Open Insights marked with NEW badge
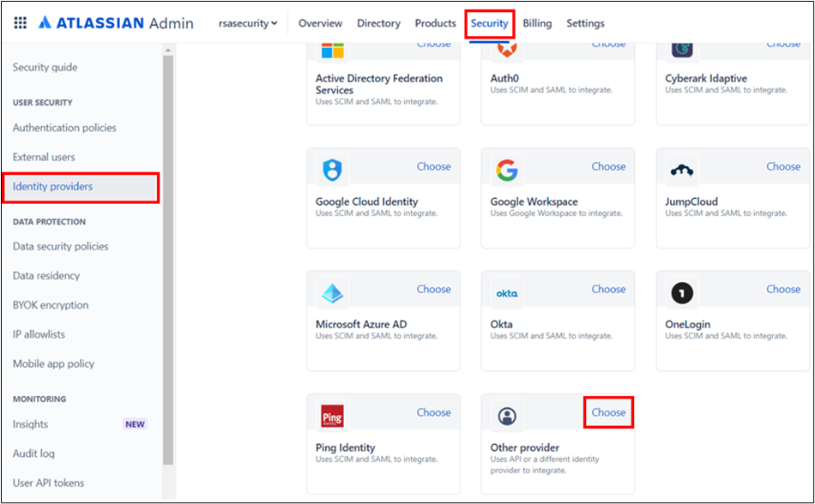815x504 pixels. pyautogui.click(x=30, y=424)
